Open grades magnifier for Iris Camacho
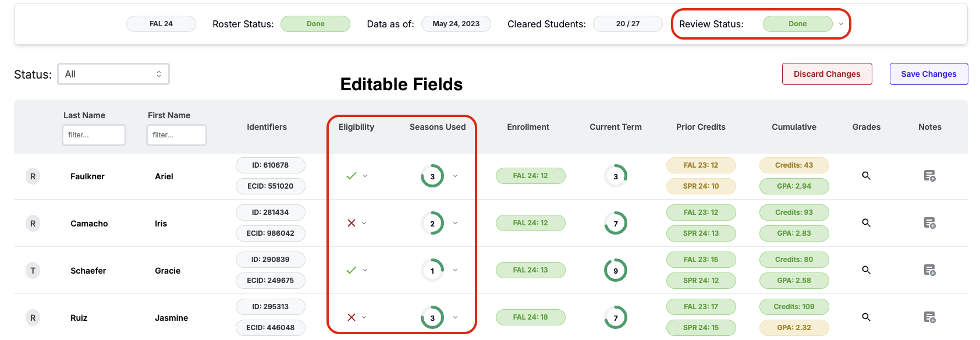This screenshot has height=340, width=980. (866, 223)
